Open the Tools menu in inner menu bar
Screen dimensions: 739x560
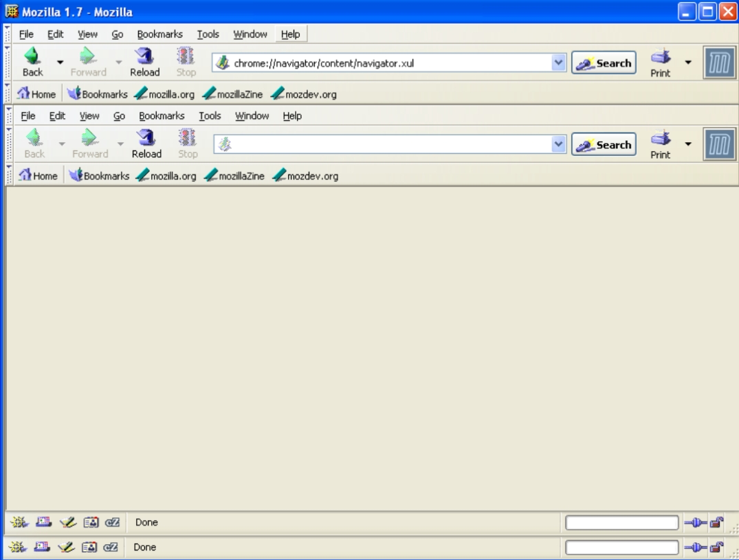click(x=210, y=115)
